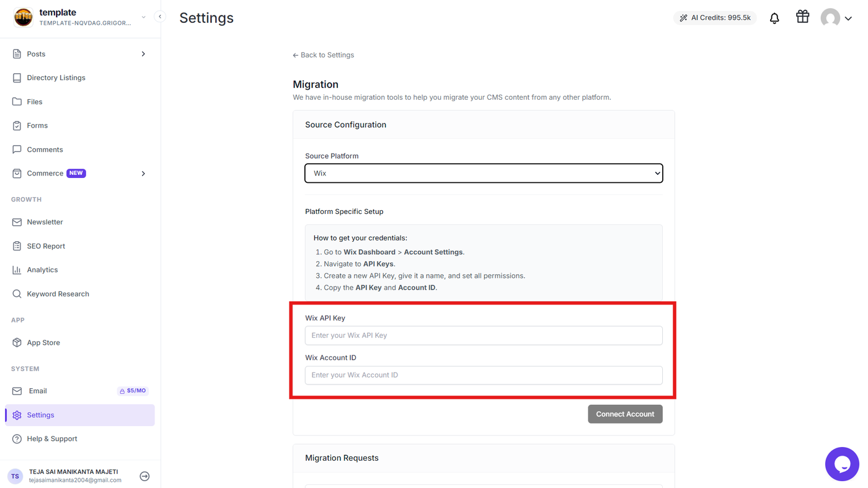
Task: Click the Back to Settings link
Action: click(323, 55)
